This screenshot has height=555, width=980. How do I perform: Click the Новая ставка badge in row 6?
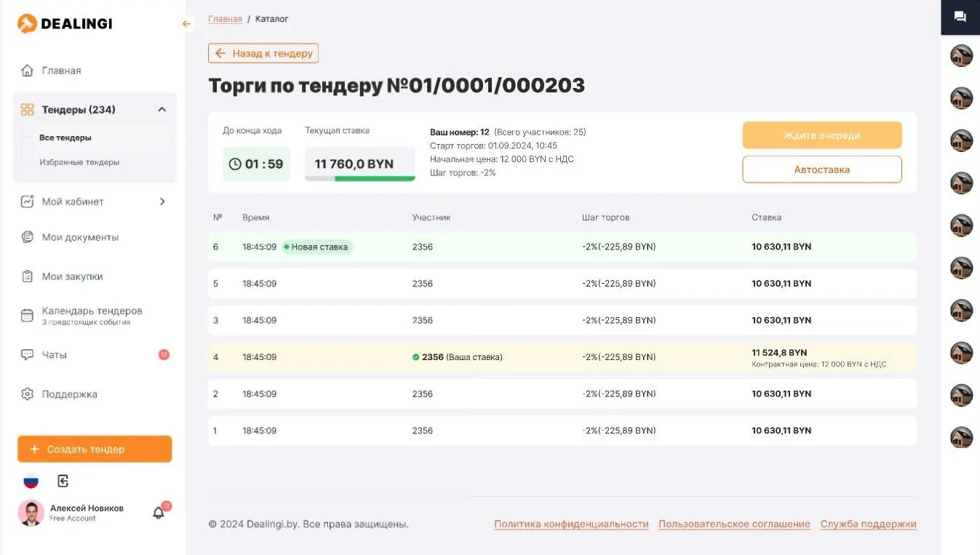(317, 247)
